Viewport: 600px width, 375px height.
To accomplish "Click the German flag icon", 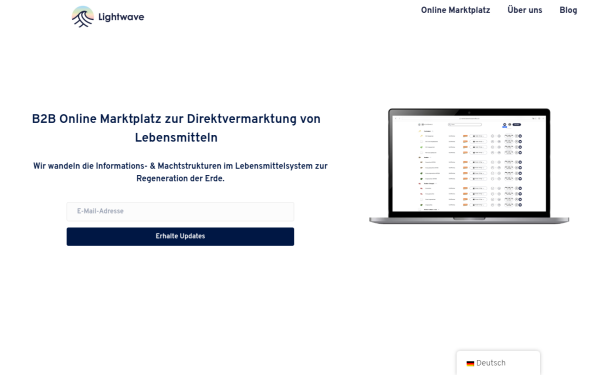I will [470, 363].
